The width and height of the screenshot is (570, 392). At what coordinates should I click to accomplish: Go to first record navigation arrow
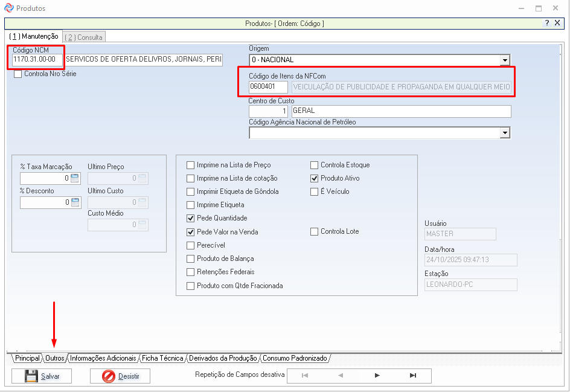305,376
